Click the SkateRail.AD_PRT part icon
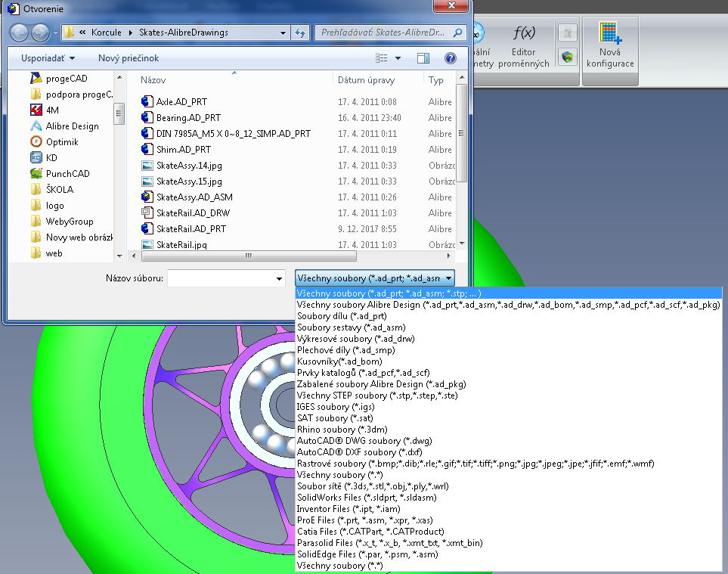The width and height of the screenshot is (728, 574). (x=147, y=228)
